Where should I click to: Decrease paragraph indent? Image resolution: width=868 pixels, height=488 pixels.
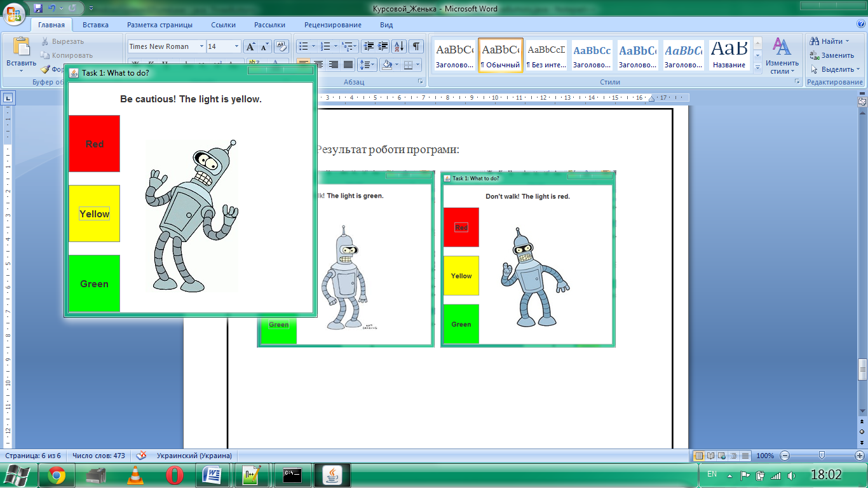(x=369, y=46)
